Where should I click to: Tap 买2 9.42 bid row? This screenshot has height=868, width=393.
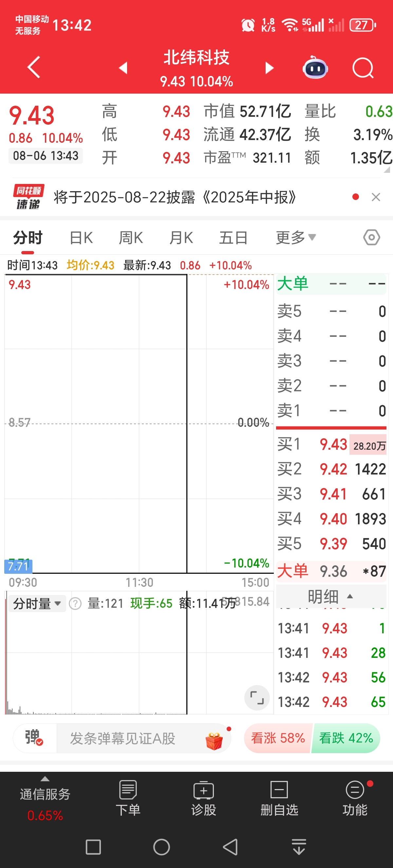coord(331,469)
